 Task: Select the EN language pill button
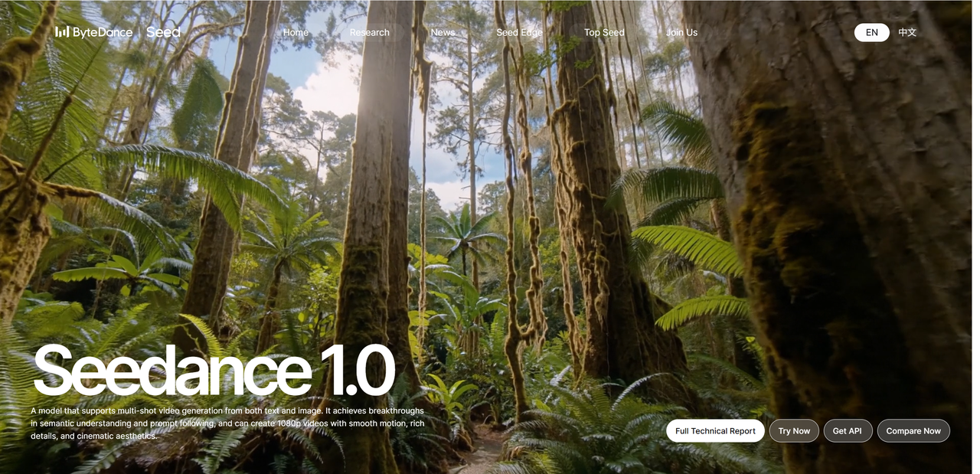click(871, 32)
